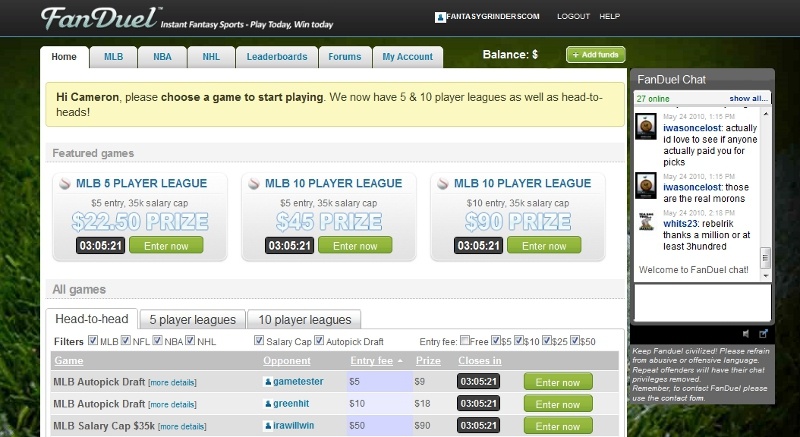Enter now for $22.50 prize league
800x437 pixels.
pyautogui.click(x=166, y=245)
